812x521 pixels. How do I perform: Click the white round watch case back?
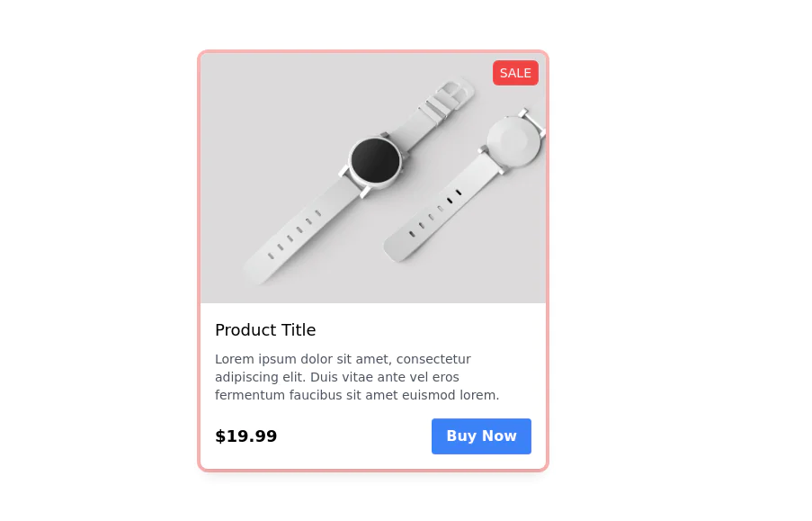pos(513,142)
